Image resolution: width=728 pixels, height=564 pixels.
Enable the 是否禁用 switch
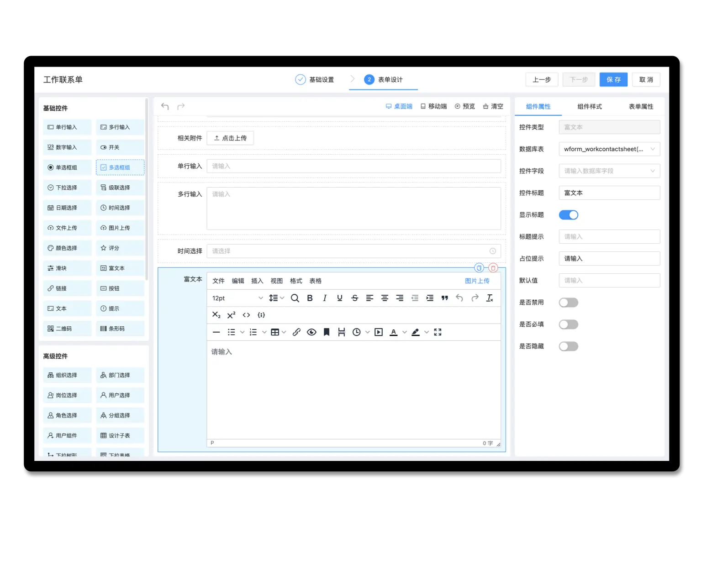click(x=569, y=303)
